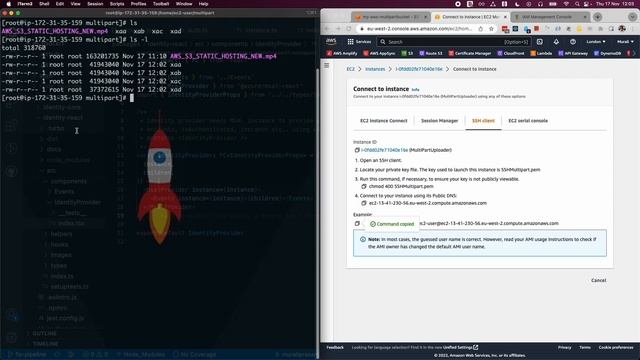Switch to Session Manager tab
Image resolution: width=640 pixels, height=360 pixels.
pos(439,121)
